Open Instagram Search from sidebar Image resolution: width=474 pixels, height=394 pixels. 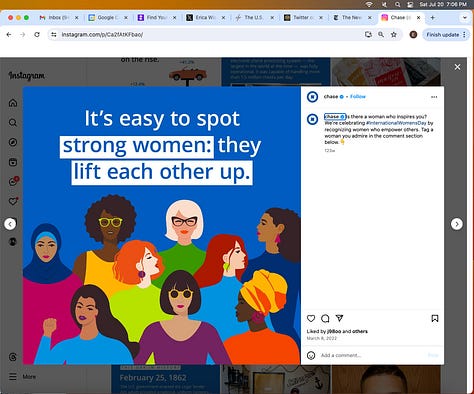(x=13, y=122)
